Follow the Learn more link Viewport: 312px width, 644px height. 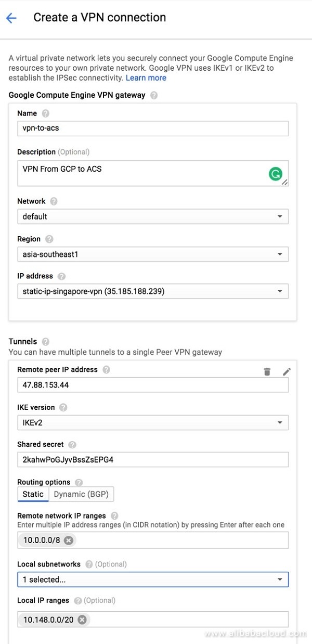pos(146,78)
